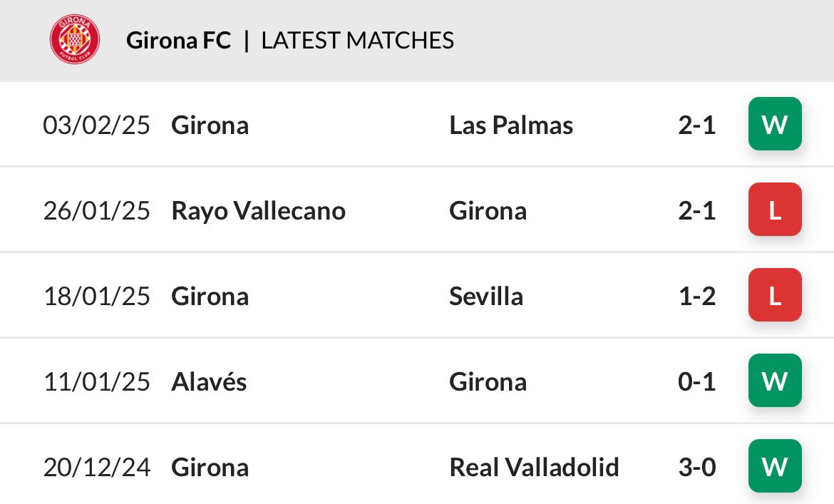This screenshot has height=504, width=834.
Task: Click the 3-0 score against Real Valladolid
Action: [696, 468]
